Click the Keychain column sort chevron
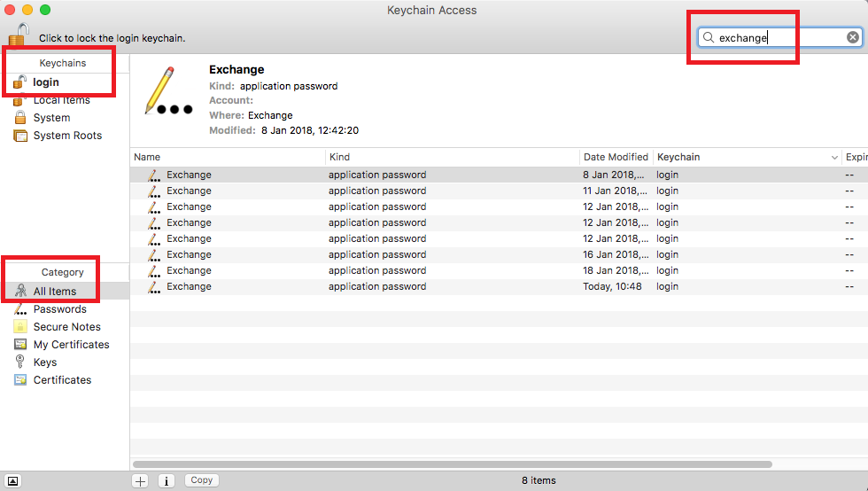Screen dimensions: 868x491 click(x=834, y=158)
